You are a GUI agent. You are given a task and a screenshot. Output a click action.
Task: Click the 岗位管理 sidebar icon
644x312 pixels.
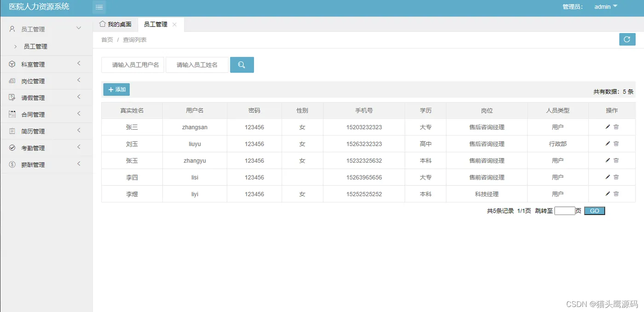(12, 81)
